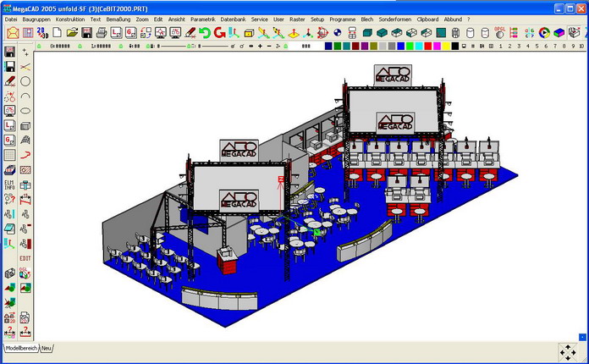Image resolution: width=589 pixels, height=364 pixels.
Task: Select the ellipse drawing tool
Action: click(x=25, y=111)
